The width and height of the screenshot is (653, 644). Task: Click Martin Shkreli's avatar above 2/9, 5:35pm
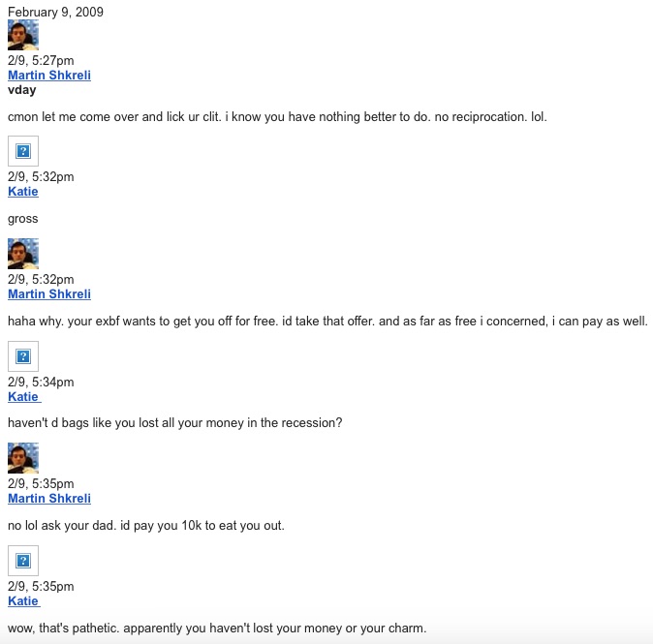click(x=22, y=458)
